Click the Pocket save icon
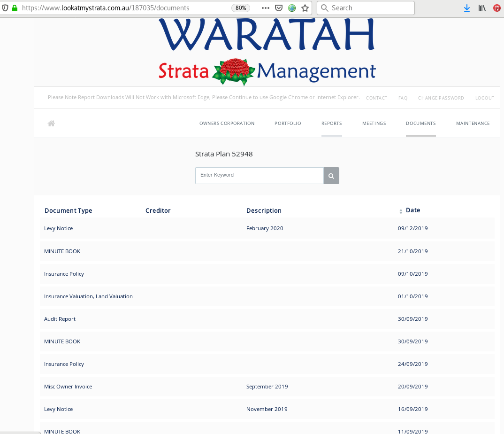Viewport: 504px width, 434px height. pos(279,8)
